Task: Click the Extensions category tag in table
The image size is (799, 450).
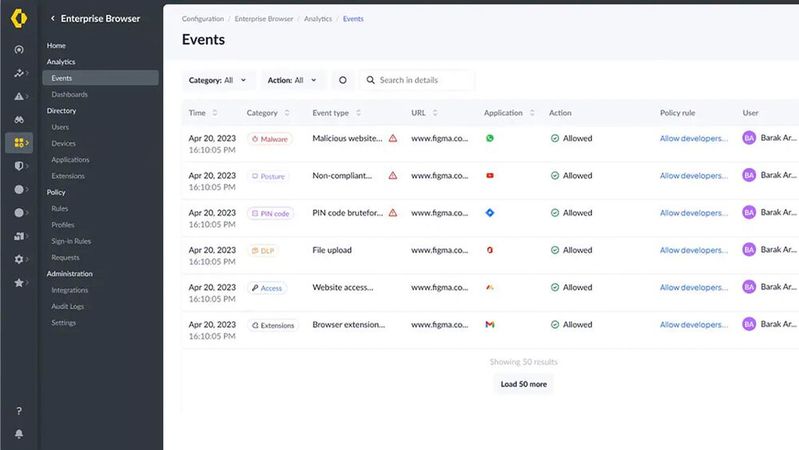Action: click(x=273, y=325)
